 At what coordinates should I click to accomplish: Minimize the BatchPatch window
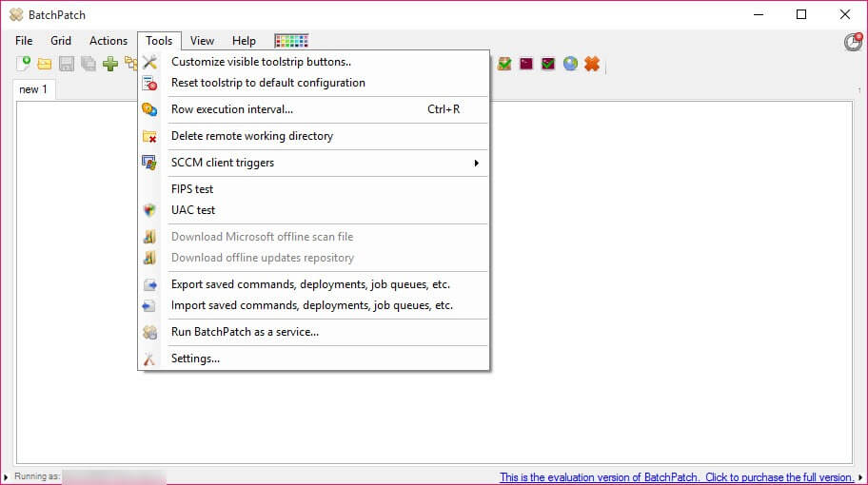pyautogui.click(x=759, y=15)
